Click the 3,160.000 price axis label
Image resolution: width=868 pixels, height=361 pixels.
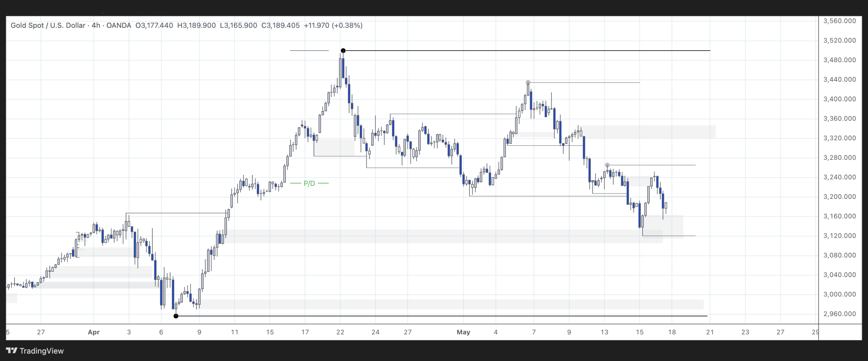point(840,216)
